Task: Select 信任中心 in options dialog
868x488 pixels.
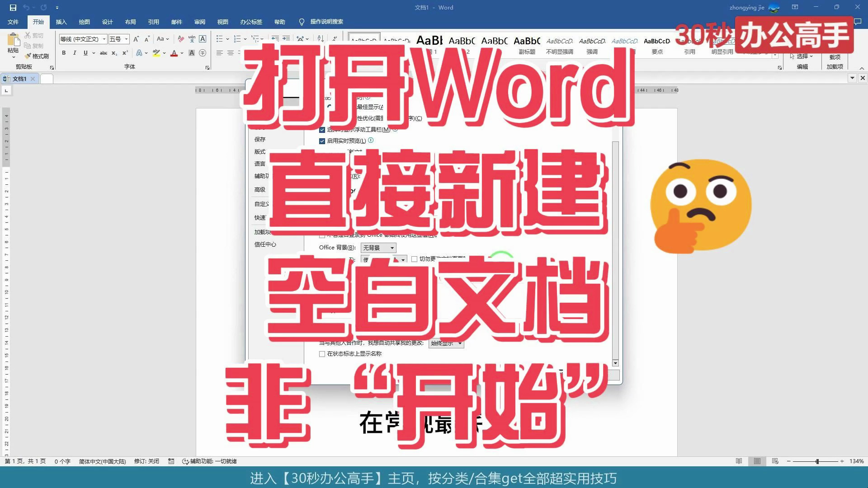Action: [265, 244]
